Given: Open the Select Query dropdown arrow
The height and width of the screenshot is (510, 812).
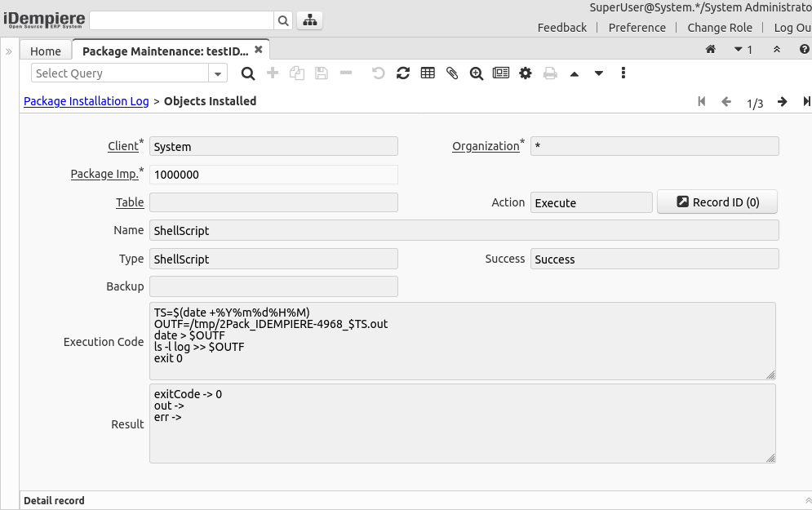Looking at the screenshot, I should 217,73.
